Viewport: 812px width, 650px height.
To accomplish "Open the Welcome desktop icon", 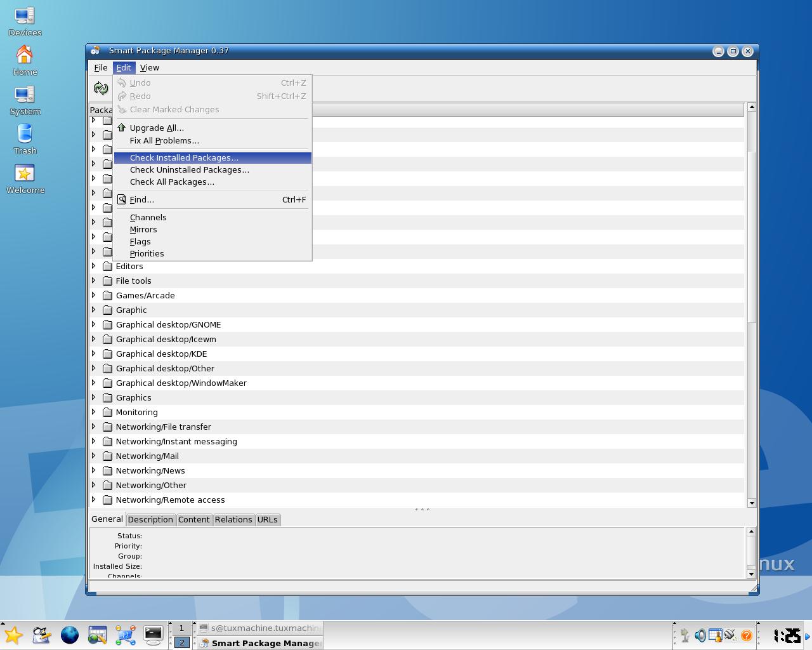I will coord(25,180).
